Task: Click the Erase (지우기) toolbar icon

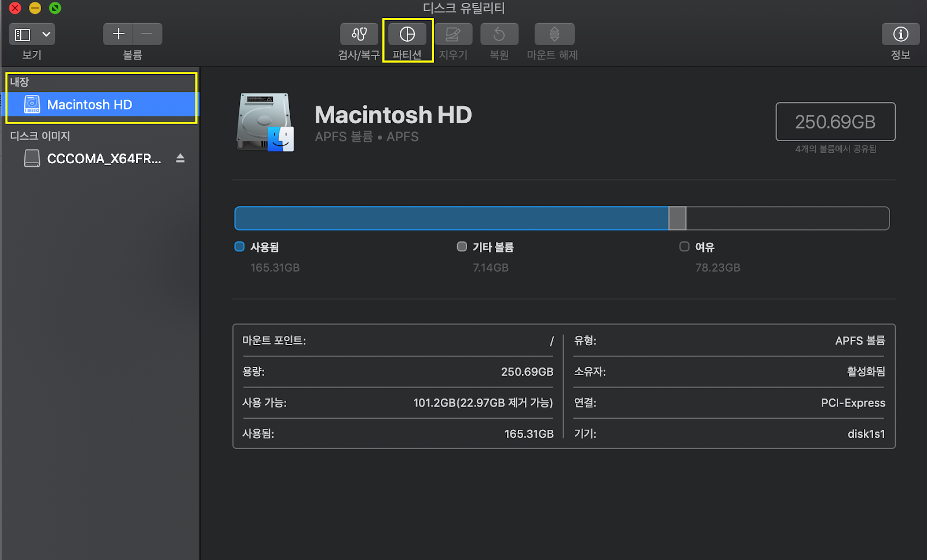Action: point(453,34)
